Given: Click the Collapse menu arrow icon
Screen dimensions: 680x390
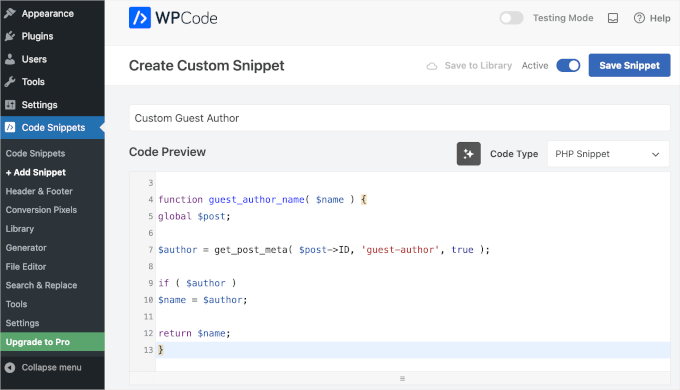Looking at the screenshot, I should pyautogui.click(x=10, y=367).
